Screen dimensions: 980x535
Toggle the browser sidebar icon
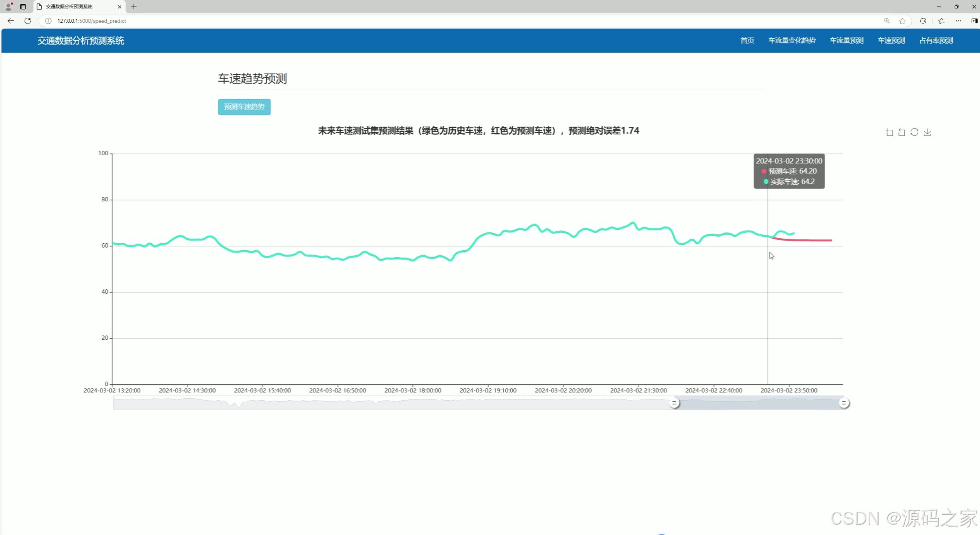click(974, 21)
